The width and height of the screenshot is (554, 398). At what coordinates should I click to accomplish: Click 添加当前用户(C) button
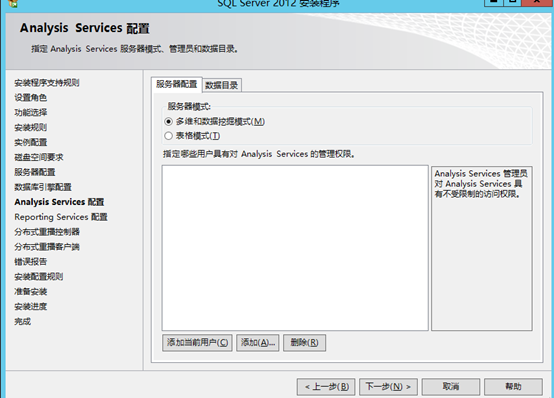pyautogui.click(x=197, y=343)
